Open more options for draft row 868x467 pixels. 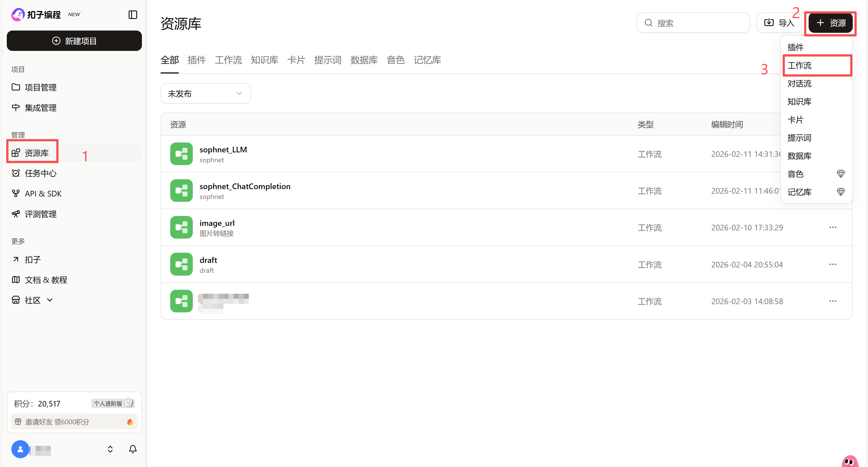(833, 265)
